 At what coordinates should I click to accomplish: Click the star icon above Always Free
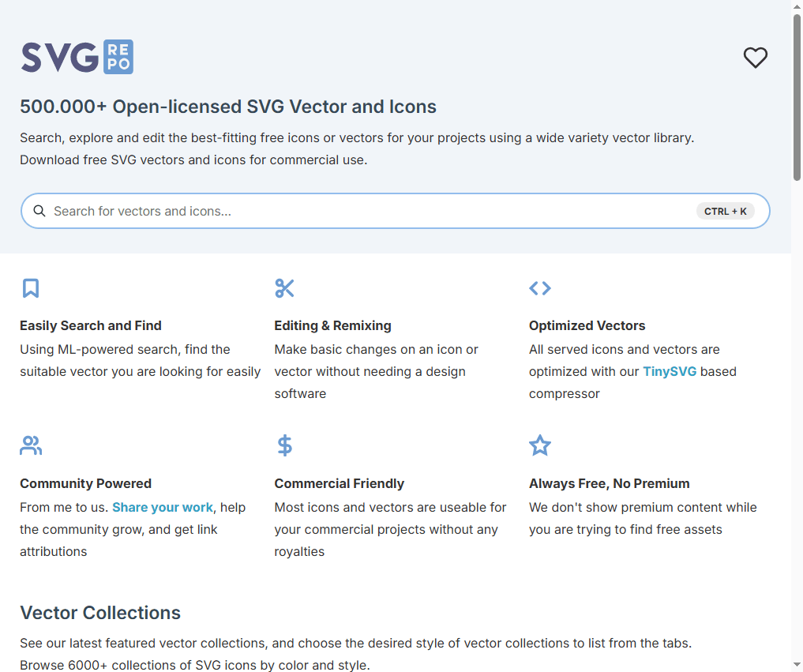click(x=540, y=445)
